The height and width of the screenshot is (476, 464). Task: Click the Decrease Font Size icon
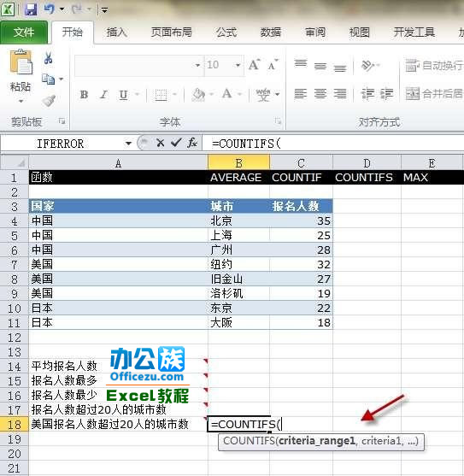pyautogui.click(x=273, y=65)
